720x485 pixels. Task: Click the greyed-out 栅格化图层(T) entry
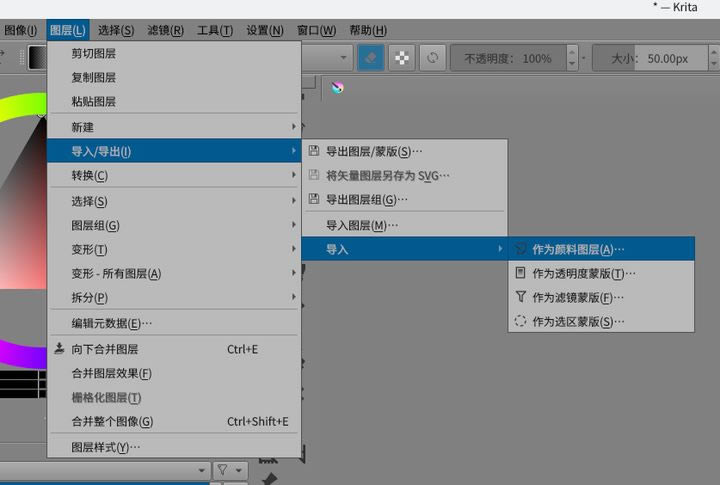[x=174, y=397]
